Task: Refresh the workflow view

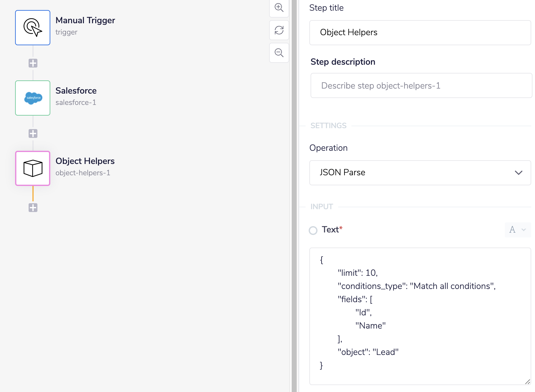Action: [279, 30]
